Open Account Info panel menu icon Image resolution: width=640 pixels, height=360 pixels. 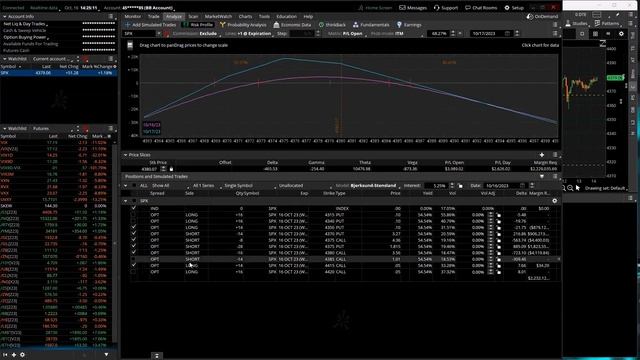tap(111, 16)
